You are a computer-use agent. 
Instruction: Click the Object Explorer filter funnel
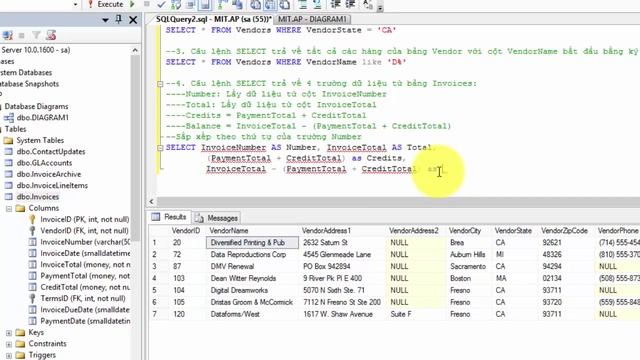pyautogui.click(x=36, y=36)
